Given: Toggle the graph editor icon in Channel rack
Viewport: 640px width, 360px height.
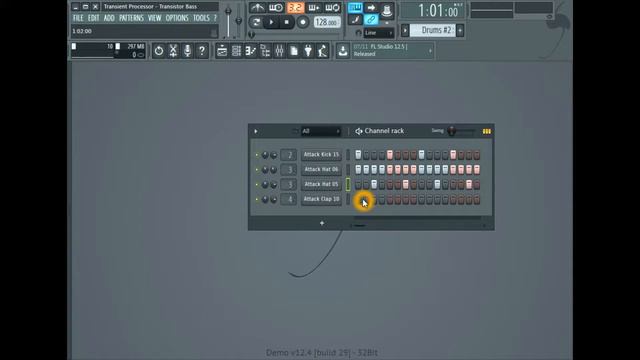Looking at the screenshot, I should coord(487,131).
